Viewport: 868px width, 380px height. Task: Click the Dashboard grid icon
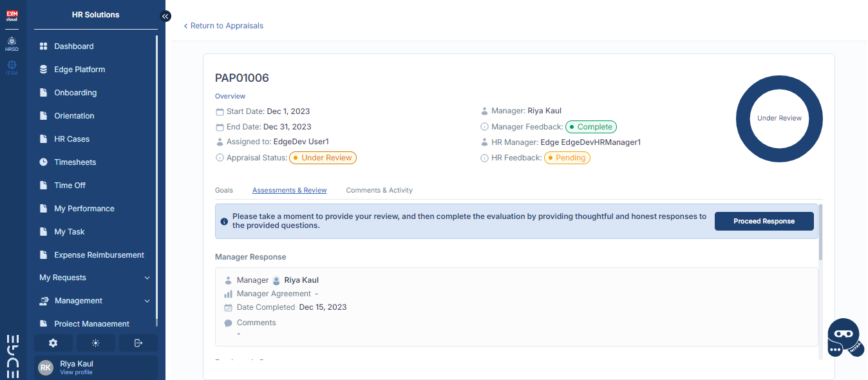coord(43,46)
